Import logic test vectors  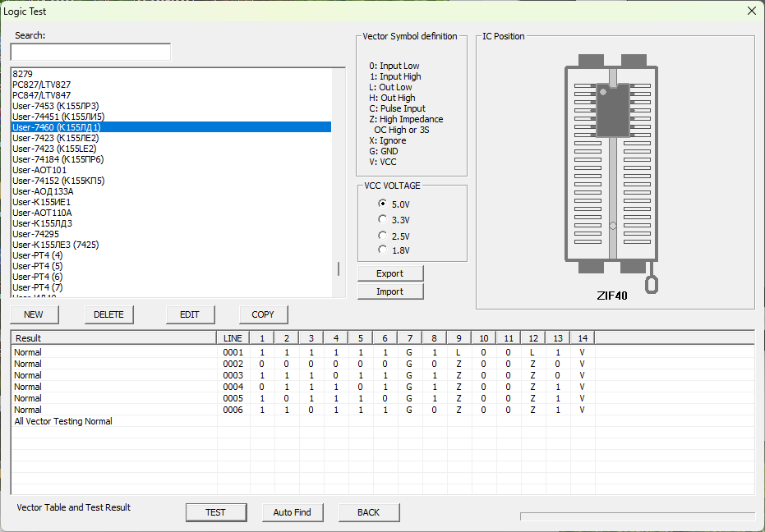pyautogui.click(x=390, y=291)
